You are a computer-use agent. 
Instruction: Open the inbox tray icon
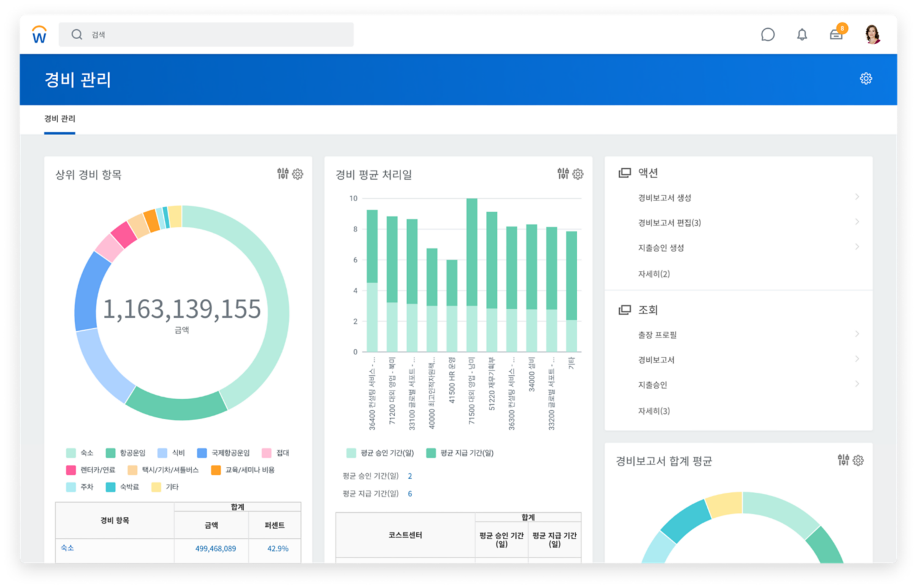[x=836, y=34]
